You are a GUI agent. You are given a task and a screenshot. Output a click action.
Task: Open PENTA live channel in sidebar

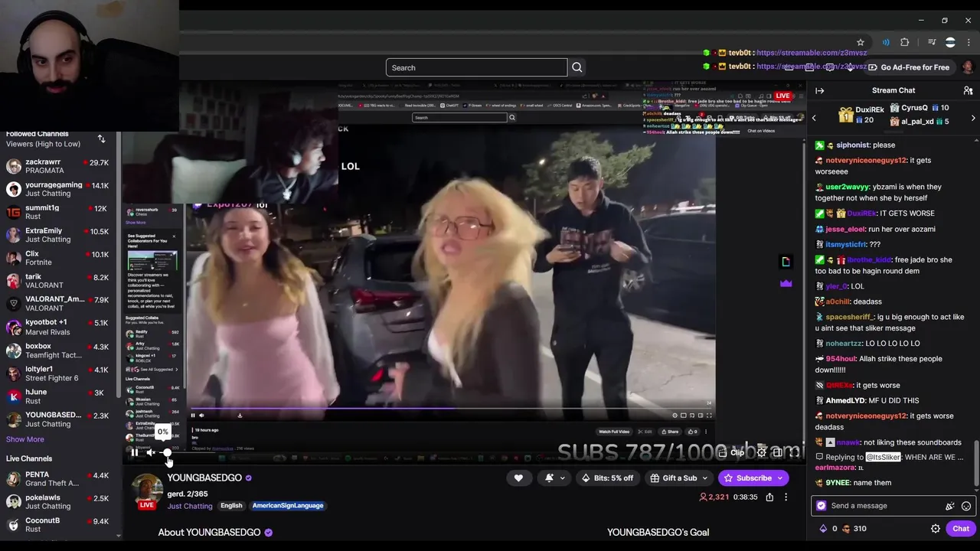[58, 479]
